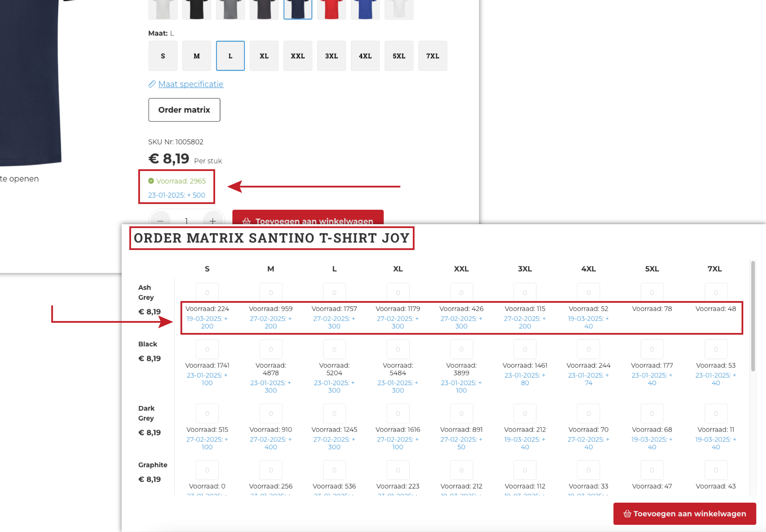Click Graphite size 3XL quantity field
This screenshot has width=766, height=532.
(525, 470)
